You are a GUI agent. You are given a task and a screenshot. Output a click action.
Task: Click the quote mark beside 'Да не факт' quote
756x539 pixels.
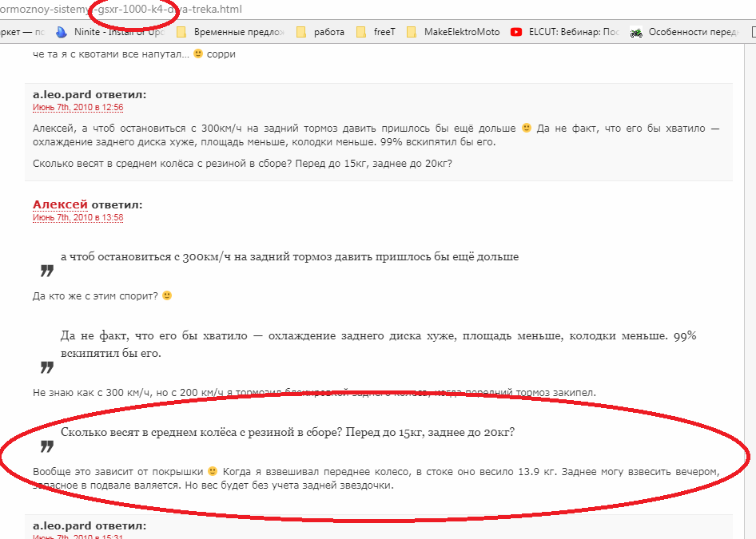pyautogui.click(x=47, y=367)
